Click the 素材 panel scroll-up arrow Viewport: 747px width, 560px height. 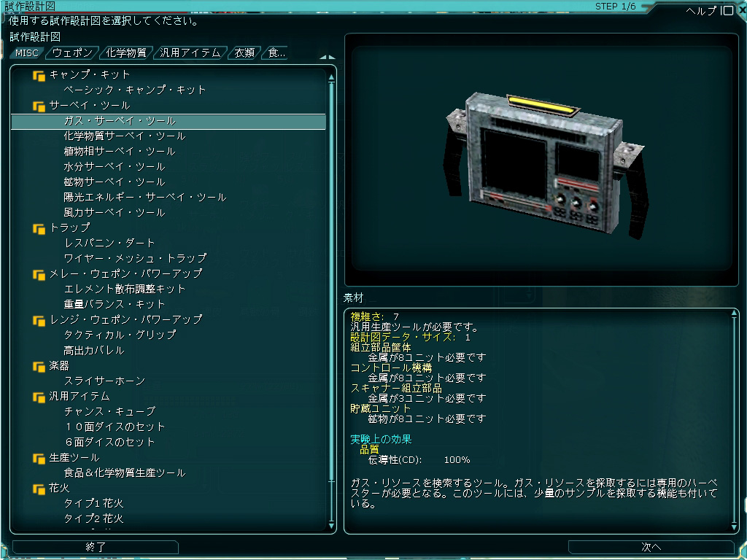(x=734, y=314)
